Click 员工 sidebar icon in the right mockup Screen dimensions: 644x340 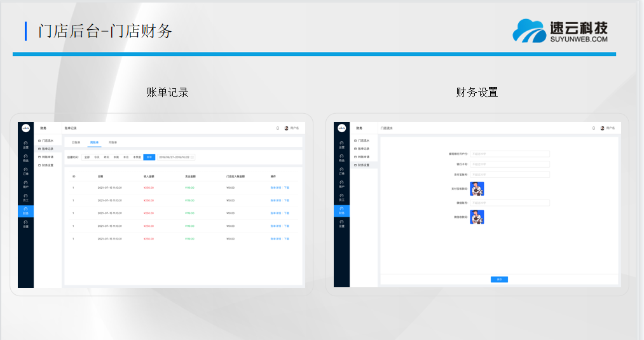tap(341, 198)
